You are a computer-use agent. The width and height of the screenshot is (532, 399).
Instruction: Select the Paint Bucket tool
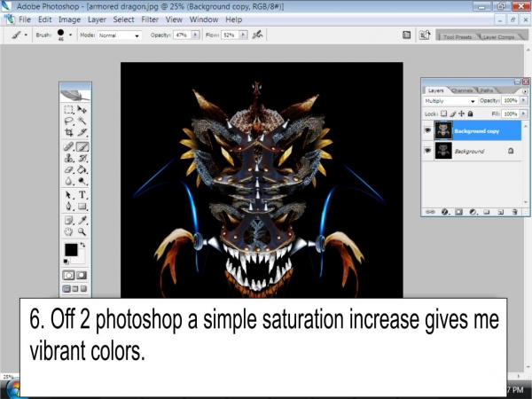coord(82,169)
